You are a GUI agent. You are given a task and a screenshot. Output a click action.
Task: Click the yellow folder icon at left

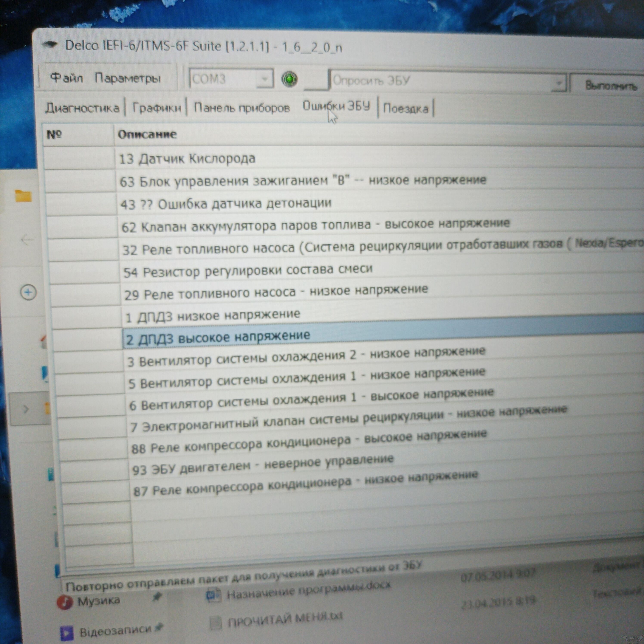click(x=23, y=196)
